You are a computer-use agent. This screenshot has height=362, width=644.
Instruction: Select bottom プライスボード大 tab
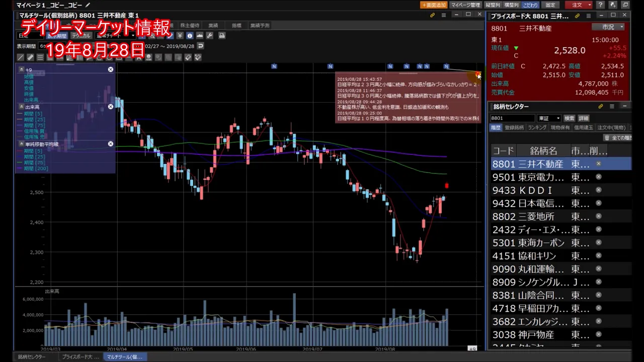pos(80,356)
